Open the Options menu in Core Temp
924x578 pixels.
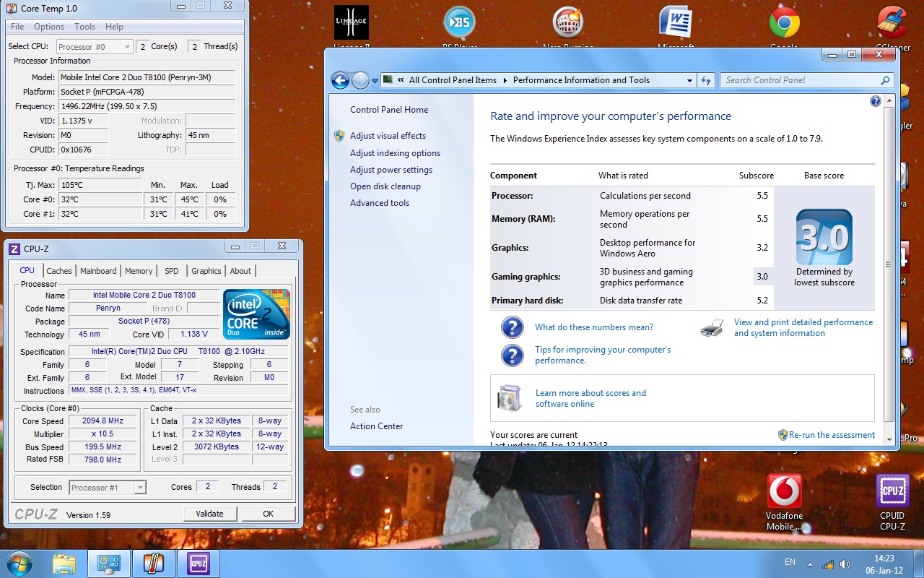coord(49,27)
